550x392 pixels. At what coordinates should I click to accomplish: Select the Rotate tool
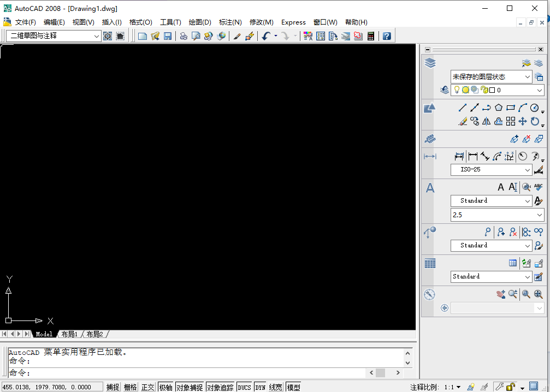(534, 121)
